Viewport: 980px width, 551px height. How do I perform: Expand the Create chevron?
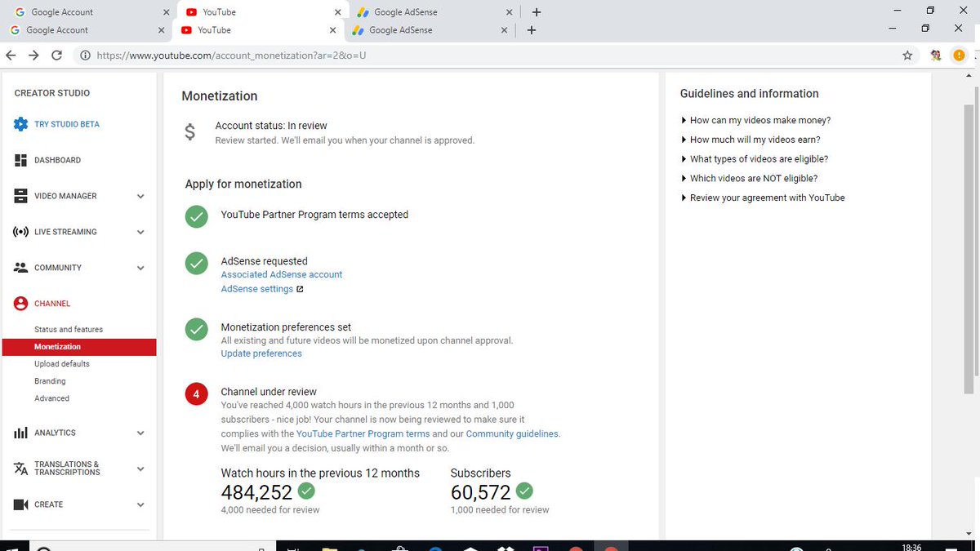140,504
